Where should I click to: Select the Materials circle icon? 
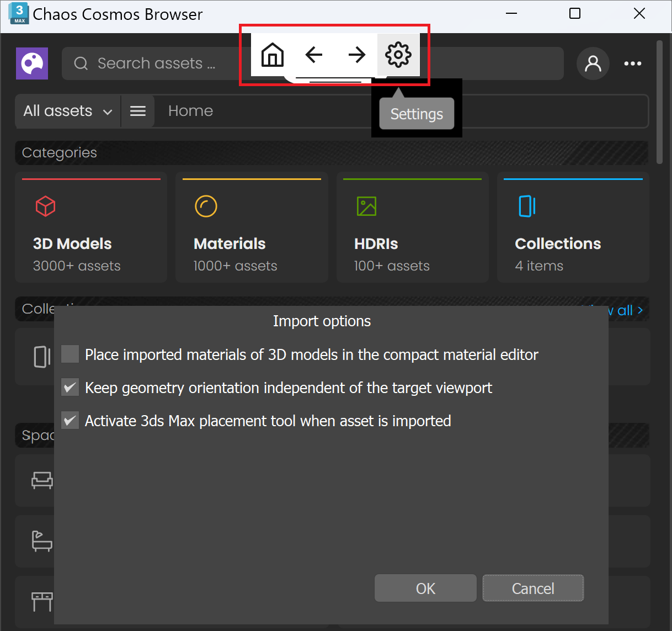pos(206,206)
